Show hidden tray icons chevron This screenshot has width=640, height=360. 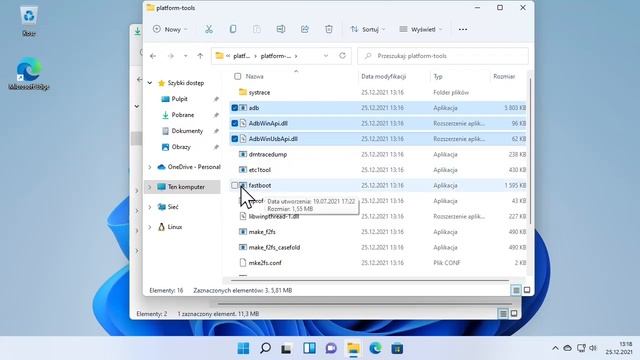555,348
